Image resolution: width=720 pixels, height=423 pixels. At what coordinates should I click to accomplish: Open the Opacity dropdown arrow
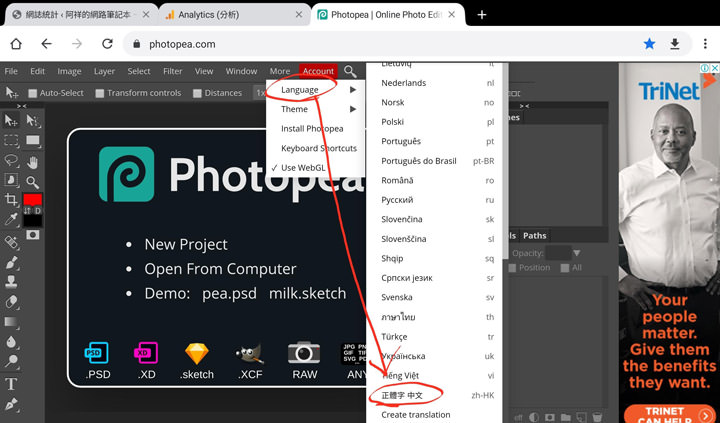coord(577,253)
